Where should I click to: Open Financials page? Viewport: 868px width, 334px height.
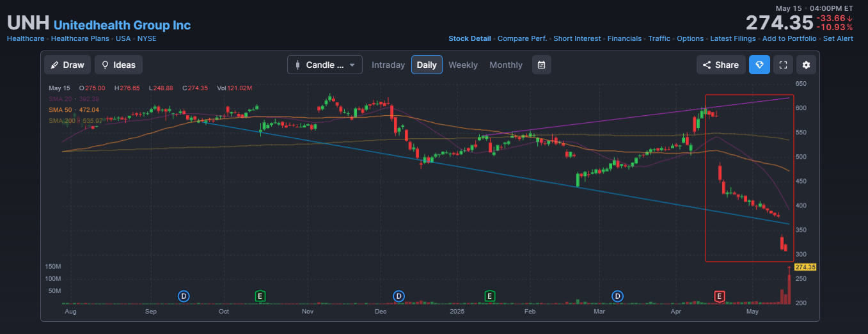pyautogui.click(x=624, y=38)
